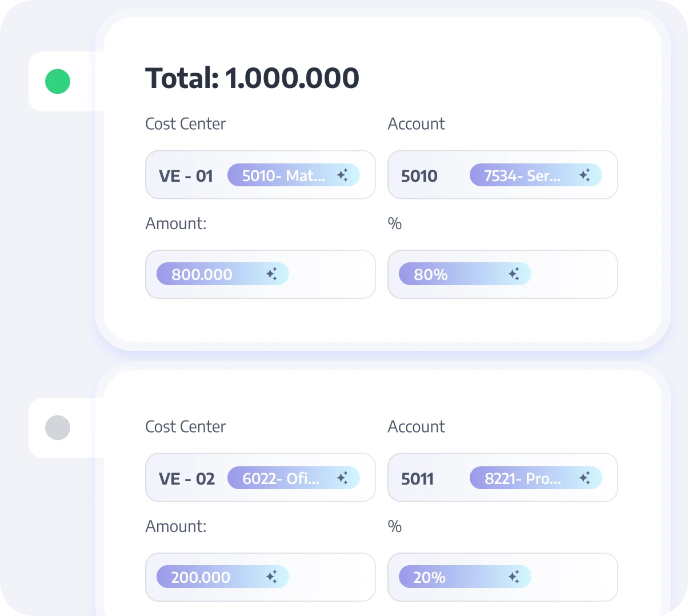Click sparkle icon on 80% chip

(x=514, y=274)
